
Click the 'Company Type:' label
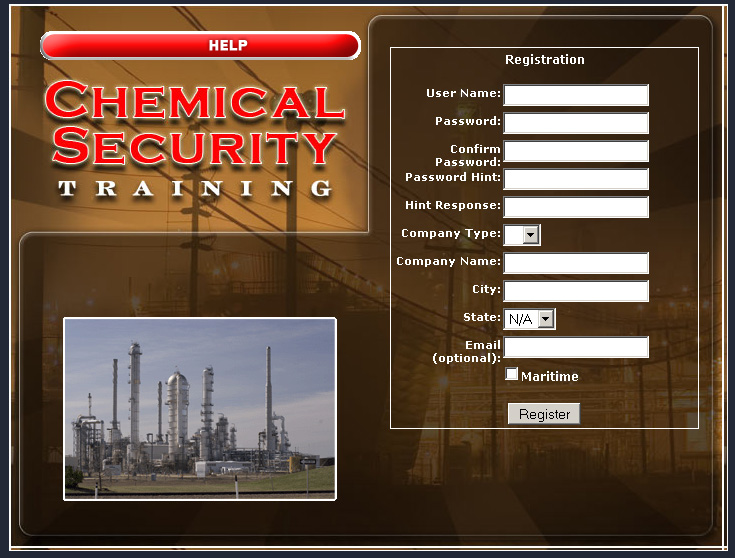coord(451,234)
